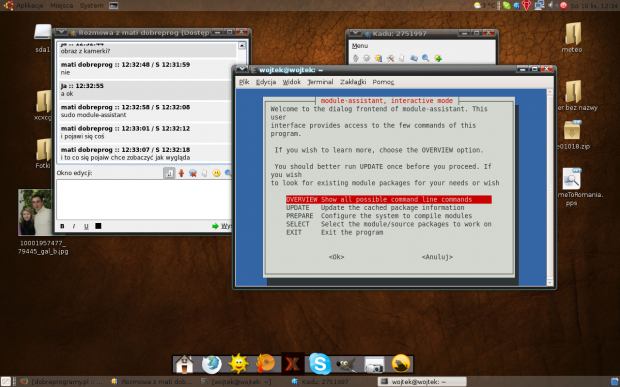
Task: Click the add contact sun-plus icon in Kadu
Action: point(438,58)
